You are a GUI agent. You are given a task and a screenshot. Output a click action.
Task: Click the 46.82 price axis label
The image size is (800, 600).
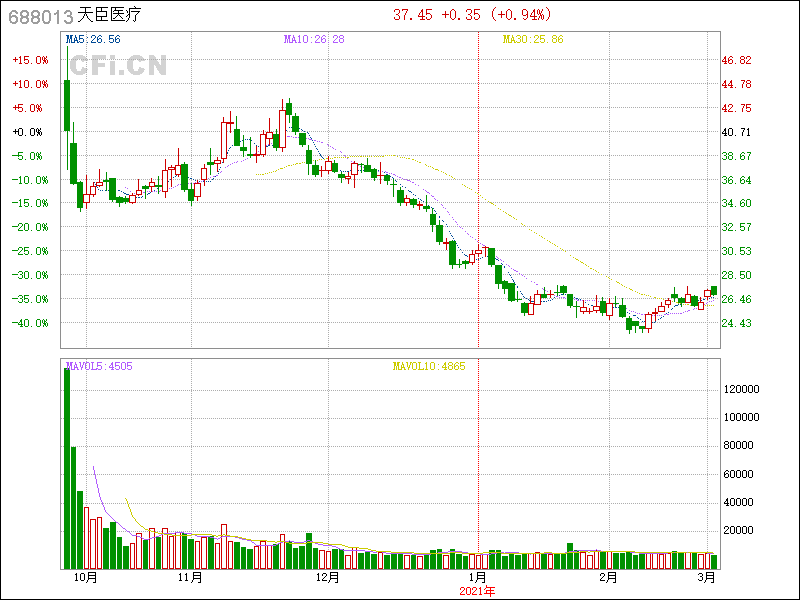(x=736, y=60)
